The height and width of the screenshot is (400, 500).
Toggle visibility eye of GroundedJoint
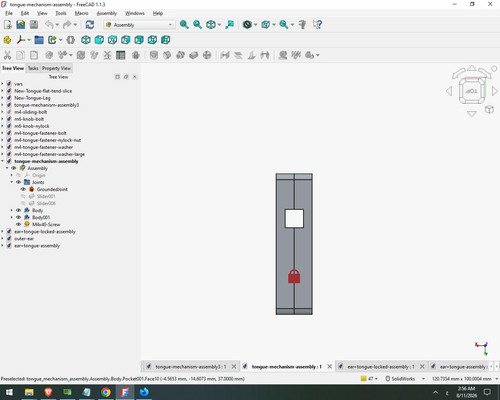pyautogui.click(x=23, y=189)
